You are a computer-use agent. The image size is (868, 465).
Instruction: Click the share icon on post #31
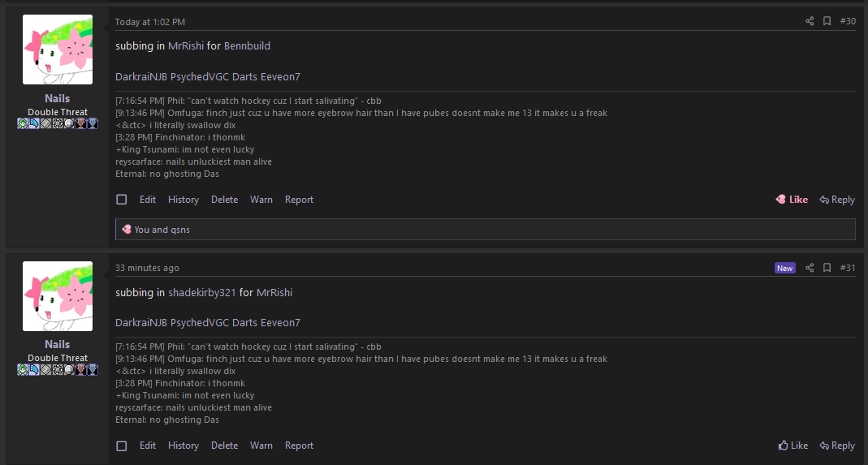click(x=810, y=268)
